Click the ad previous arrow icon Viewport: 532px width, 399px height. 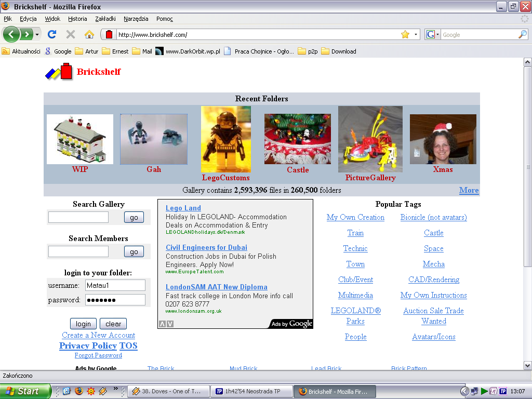click(x=162, y=324)
